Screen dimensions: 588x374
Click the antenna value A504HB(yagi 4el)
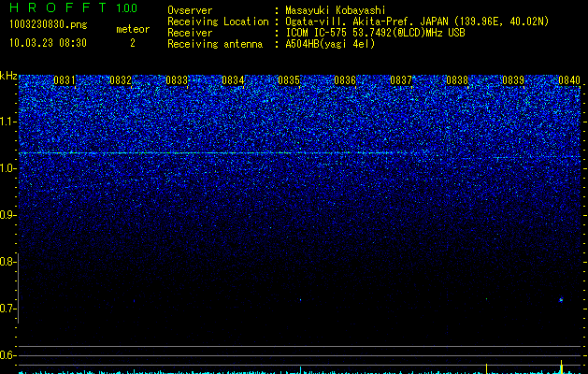[330, 44]
